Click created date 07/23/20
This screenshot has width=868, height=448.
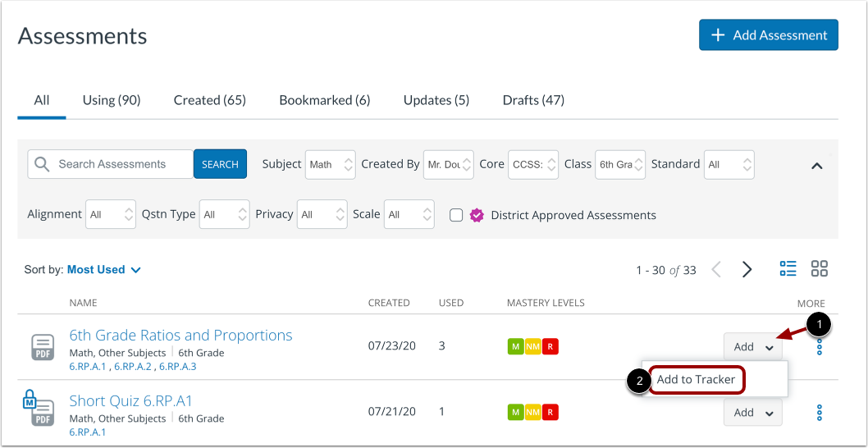[x=392, y=346]
